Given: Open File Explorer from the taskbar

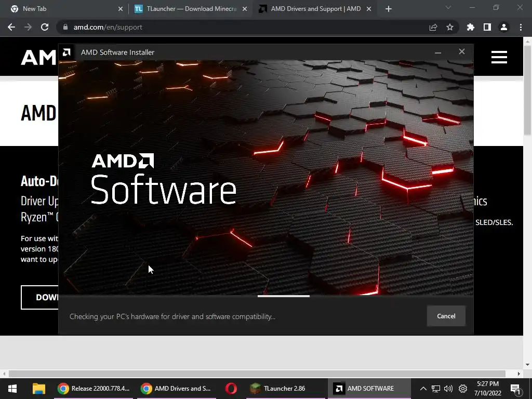Looking at the screenshot, I should 38,389.
